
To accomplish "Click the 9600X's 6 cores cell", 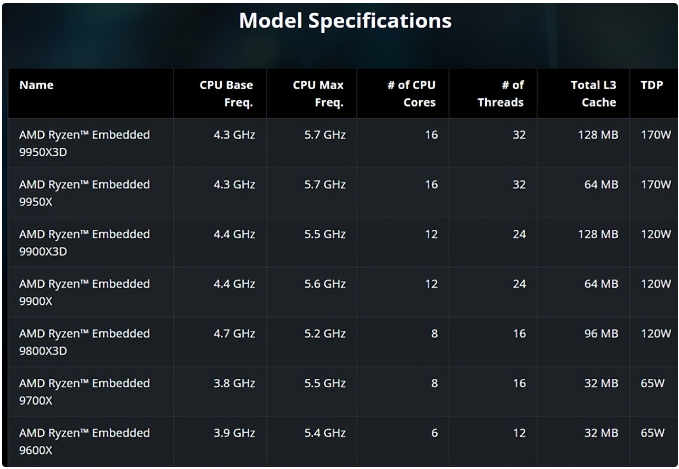I will 434,433.
